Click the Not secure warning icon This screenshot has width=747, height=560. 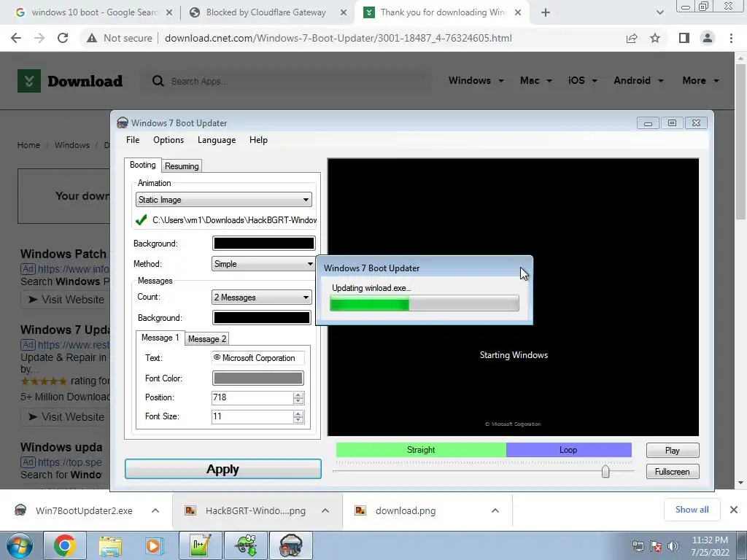(x=91, y=38)
